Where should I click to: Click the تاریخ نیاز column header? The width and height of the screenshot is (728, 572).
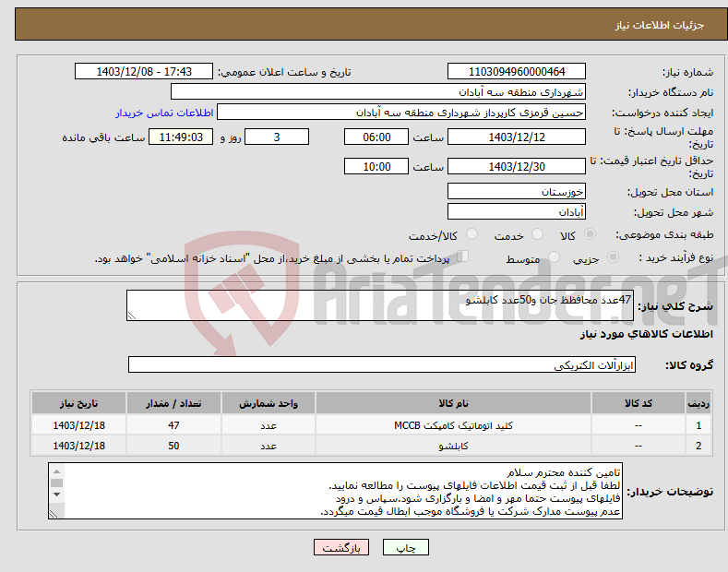(79, 403)
